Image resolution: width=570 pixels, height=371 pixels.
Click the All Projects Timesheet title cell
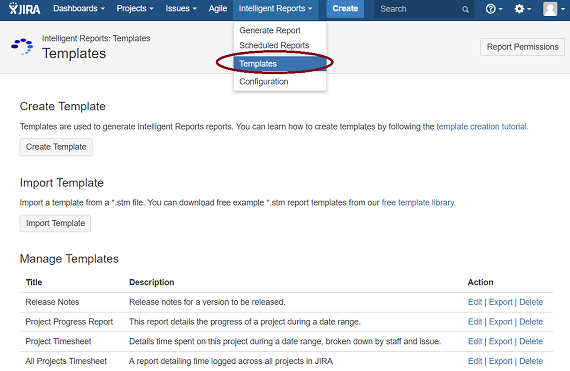click(66, 361)
